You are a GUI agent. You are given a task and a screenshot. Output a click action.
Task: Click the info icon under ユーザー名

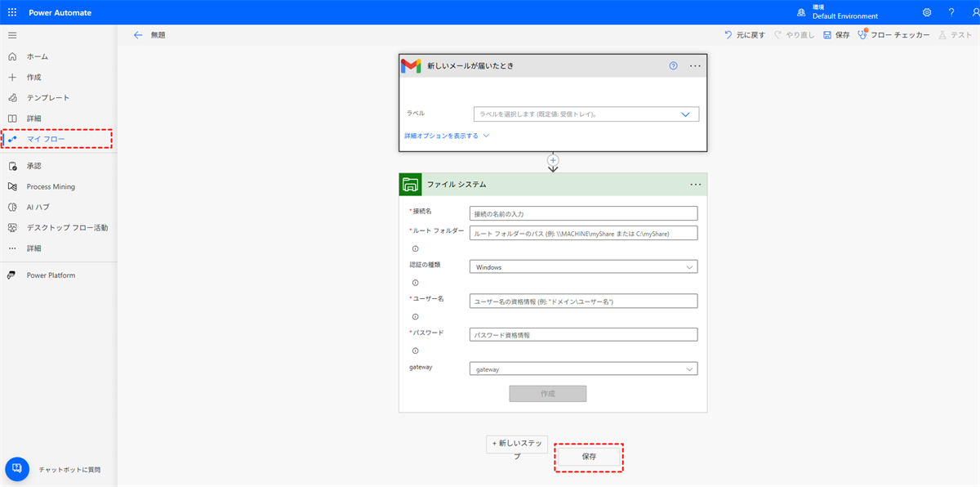415,316
